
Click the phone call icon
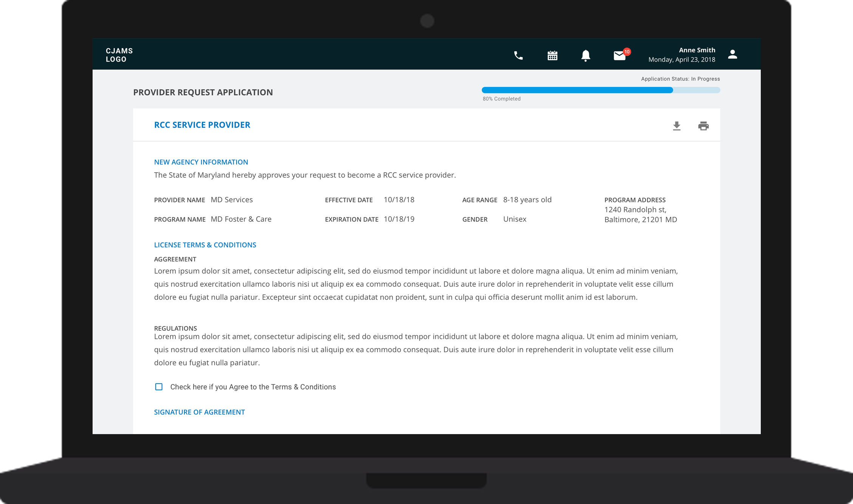(x=518, y=56)
